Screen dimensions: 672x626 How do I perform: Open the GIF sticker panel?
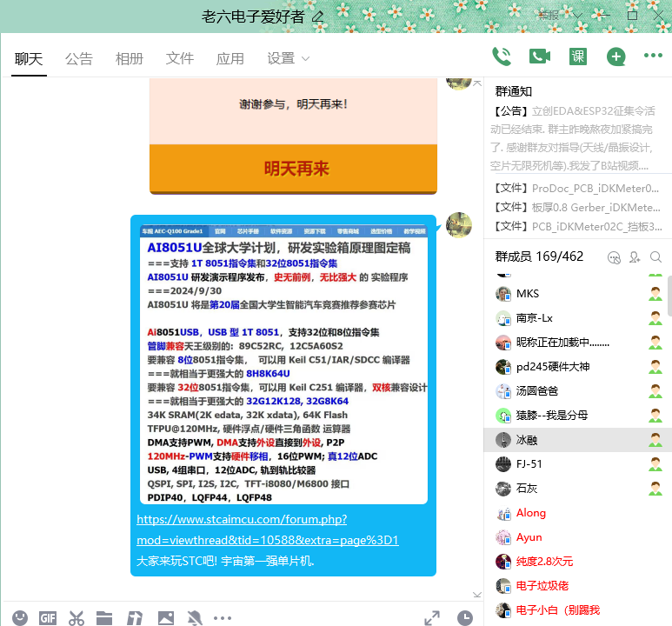[47, 618]
